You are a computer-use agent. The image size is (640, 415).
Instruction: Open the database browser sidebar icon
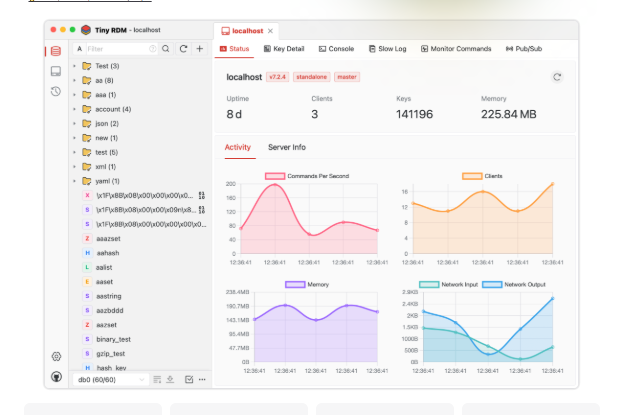[56, 51]
